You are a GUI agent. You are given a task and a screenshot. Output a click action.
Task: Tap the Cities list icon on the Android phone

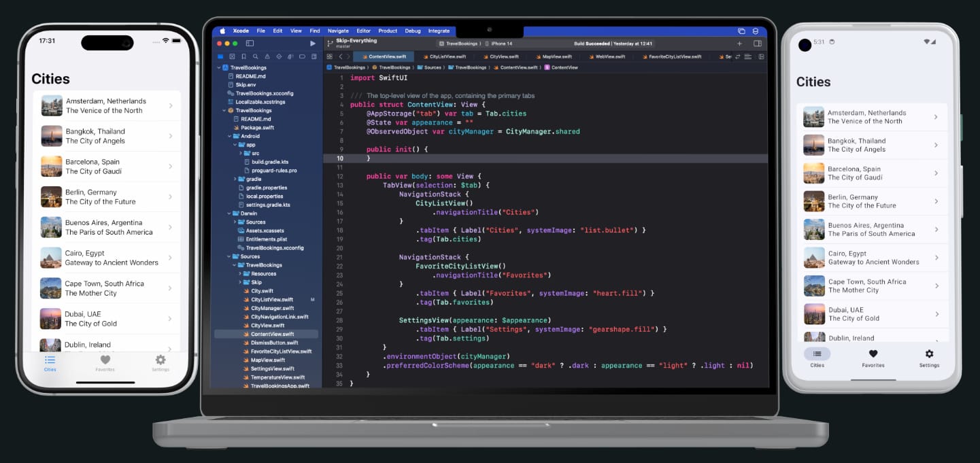click(817, 354)
